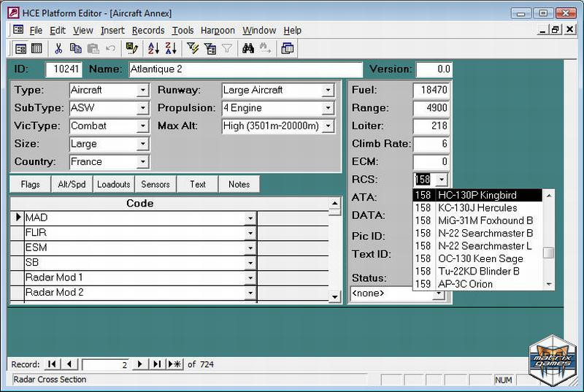Viewport: 584px width, 392px height.
Task: Open Filter by Form icon
Action: pyautogui.click(x=210, y=48)
